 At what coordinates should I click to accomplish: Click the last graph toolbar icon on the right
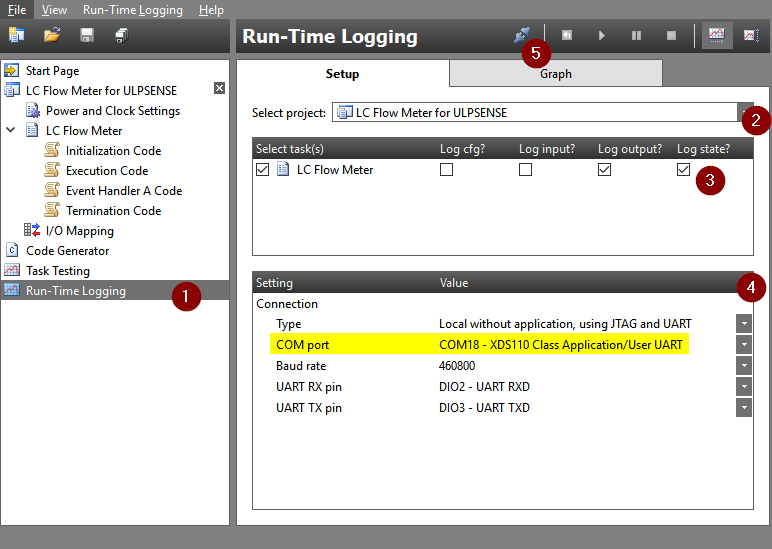click(x=751, y=35)
